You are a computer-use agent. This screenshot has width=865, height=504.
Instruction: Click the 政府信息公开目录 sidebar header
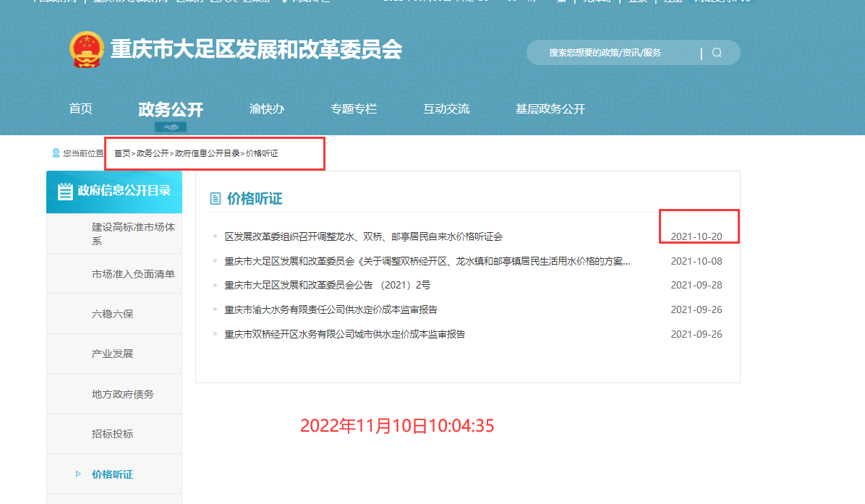pyautogui.click(x=114, y=192)
